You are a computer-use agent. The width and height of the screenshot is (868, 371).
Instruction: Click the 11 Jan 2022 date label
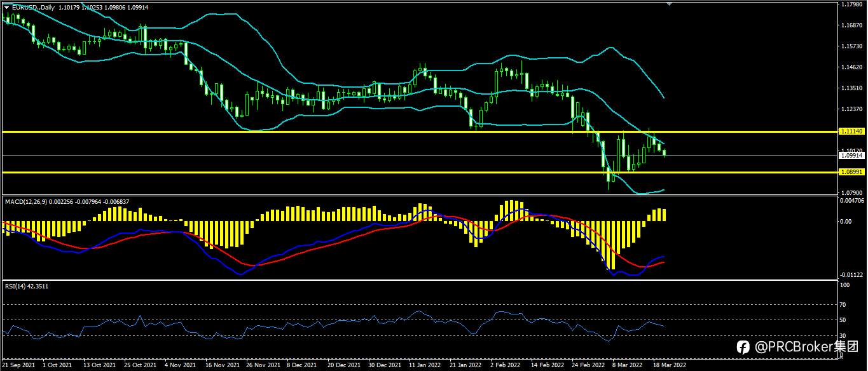click(425, 365)
